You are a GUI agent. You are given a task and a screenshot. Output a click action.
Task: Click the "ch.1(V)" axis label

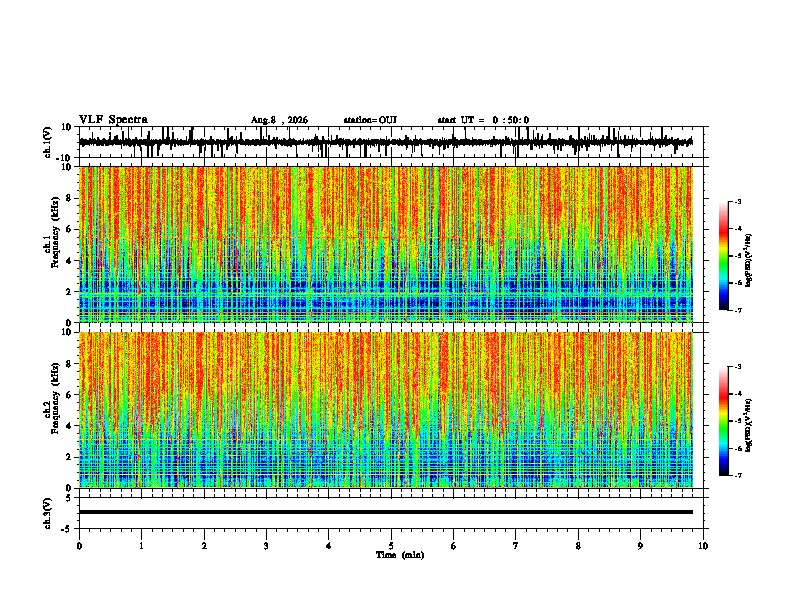tap(48, 142)
